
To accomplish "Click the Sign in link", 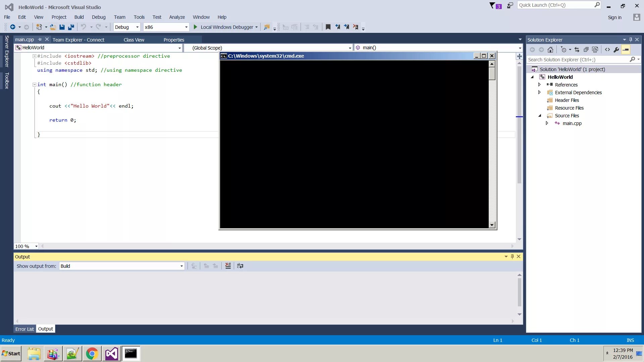I will (x=614, y=17).
